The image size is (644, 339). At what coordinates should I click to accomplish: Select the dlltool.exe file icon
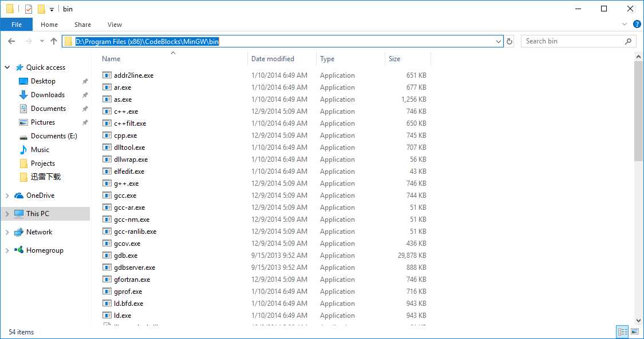[107, 147]
